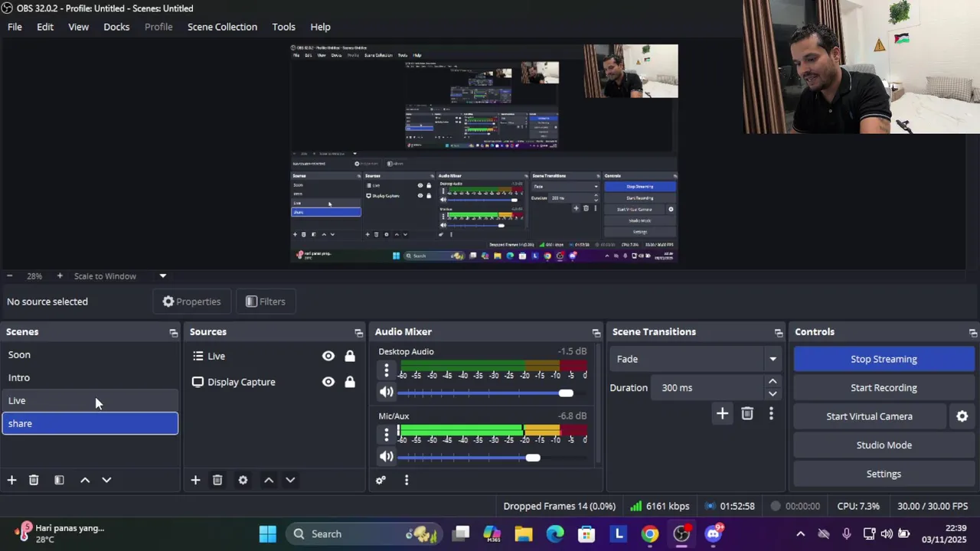Move source down with arrow icon
Image resolution: width=980 pixels, height=551 pixels.
[x=290, y=480]
